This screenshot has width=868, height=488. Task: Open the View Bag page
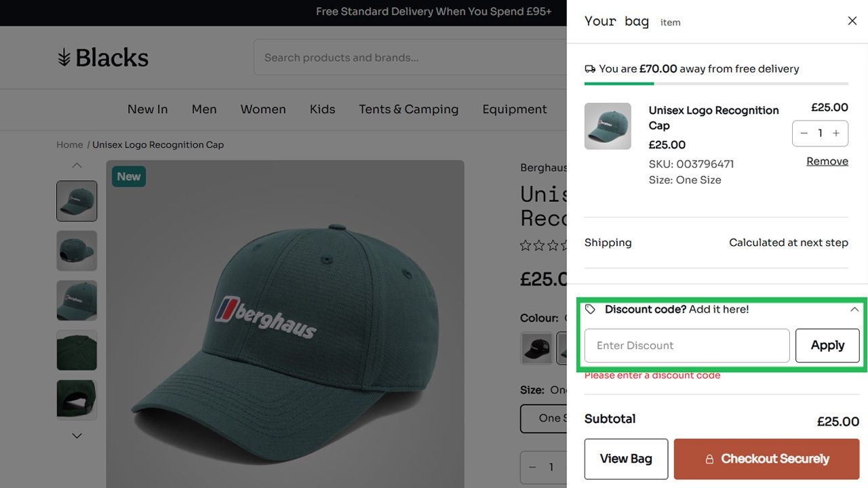tap(626, 459)
